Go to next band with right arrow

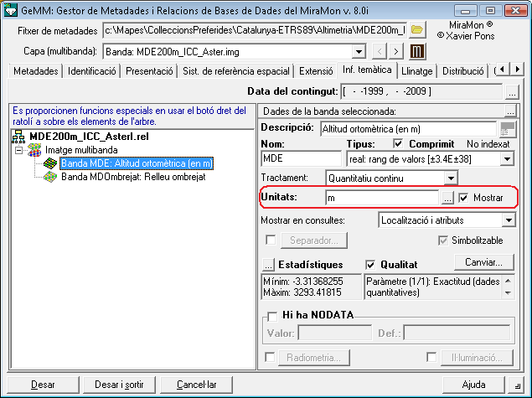[x=396, y=52]
